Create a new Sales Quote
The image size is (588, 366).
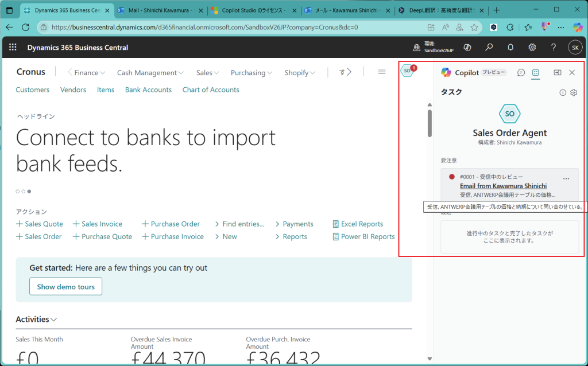coord(40,224)
